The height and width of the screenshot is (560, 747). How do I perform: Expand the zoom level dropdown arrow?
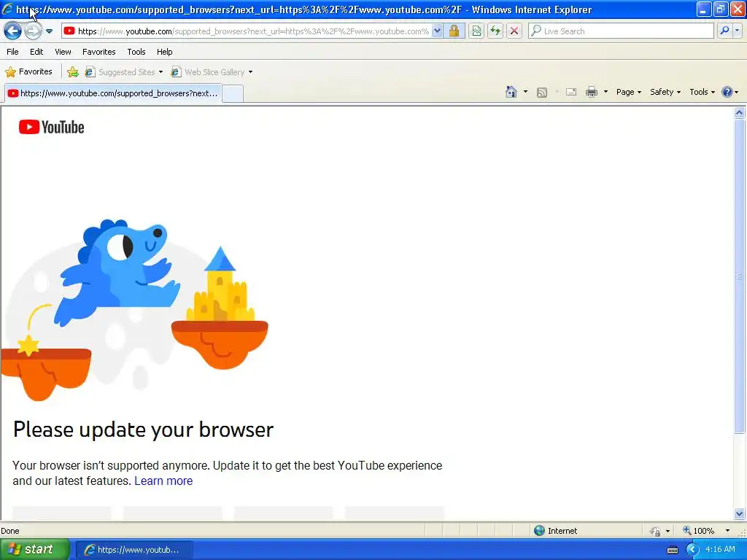pyautogui.click(x=727, y=531)
